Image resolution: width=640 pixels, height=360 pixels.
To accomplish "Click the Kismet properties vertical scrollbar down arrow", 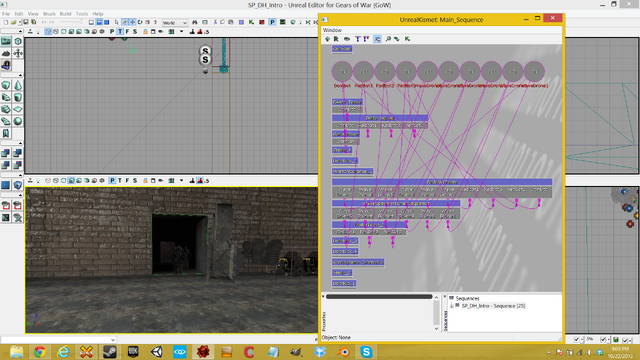I will (436, 328).
